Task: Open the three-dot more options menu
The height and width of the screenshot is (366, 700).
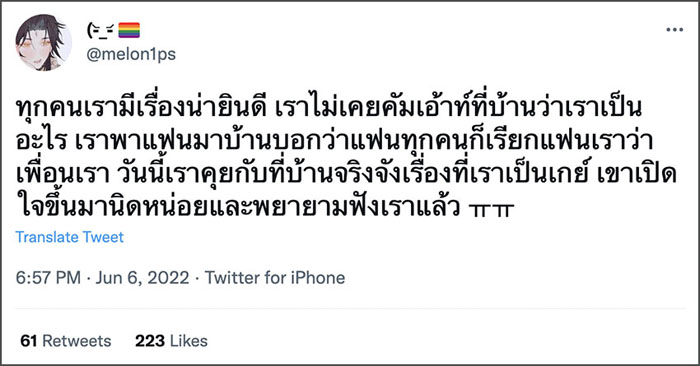Action: (674, 30)
